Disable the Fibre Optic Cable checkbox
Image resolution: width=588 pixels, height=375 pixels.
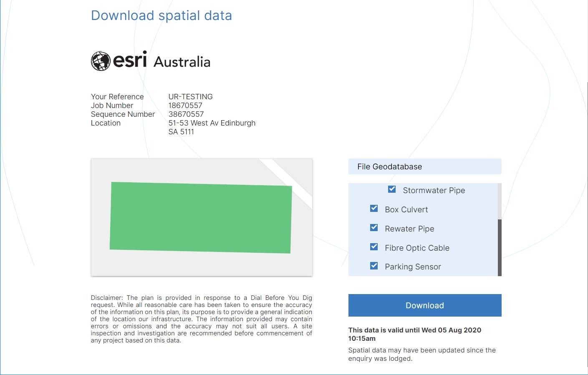[374, 247]
